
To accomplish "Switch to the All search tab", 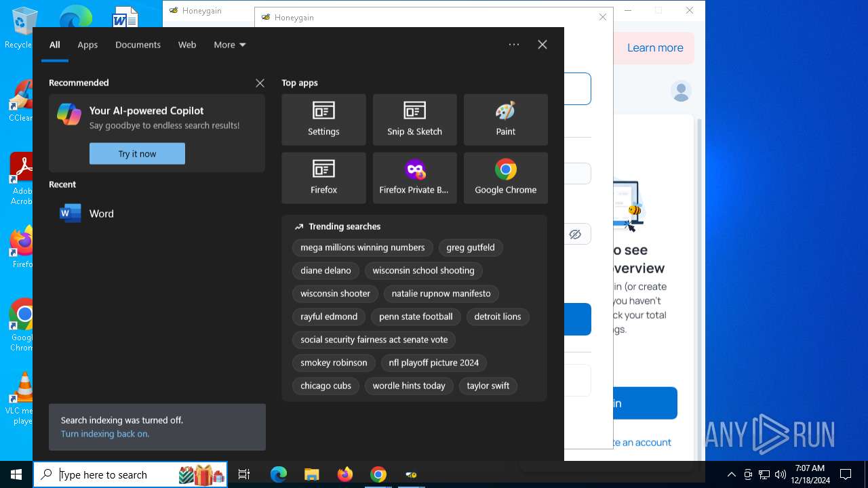I will pos(55,45).
